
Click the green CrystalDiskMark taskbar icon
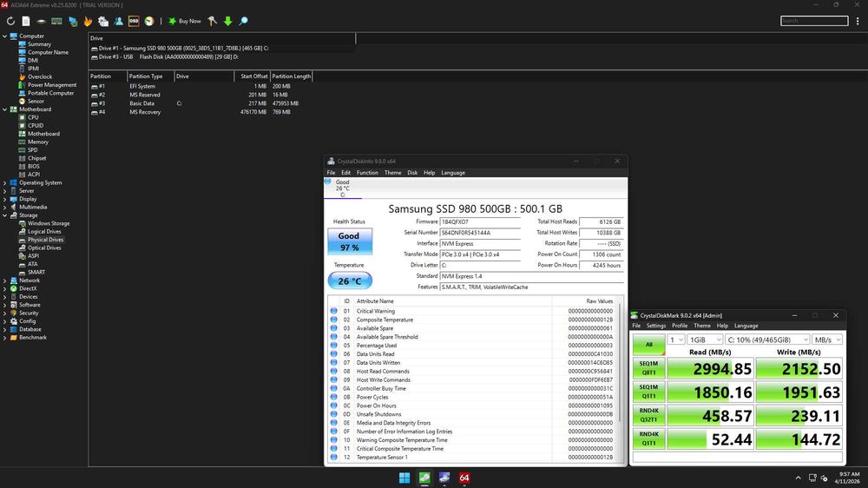424,478
